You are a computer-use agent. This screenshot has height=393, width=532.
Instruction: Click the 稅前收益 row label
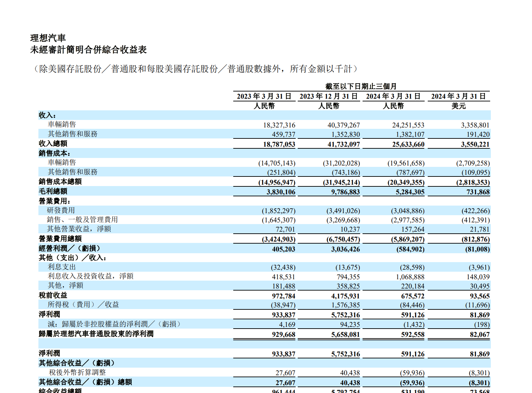click(x=53, y=295)
